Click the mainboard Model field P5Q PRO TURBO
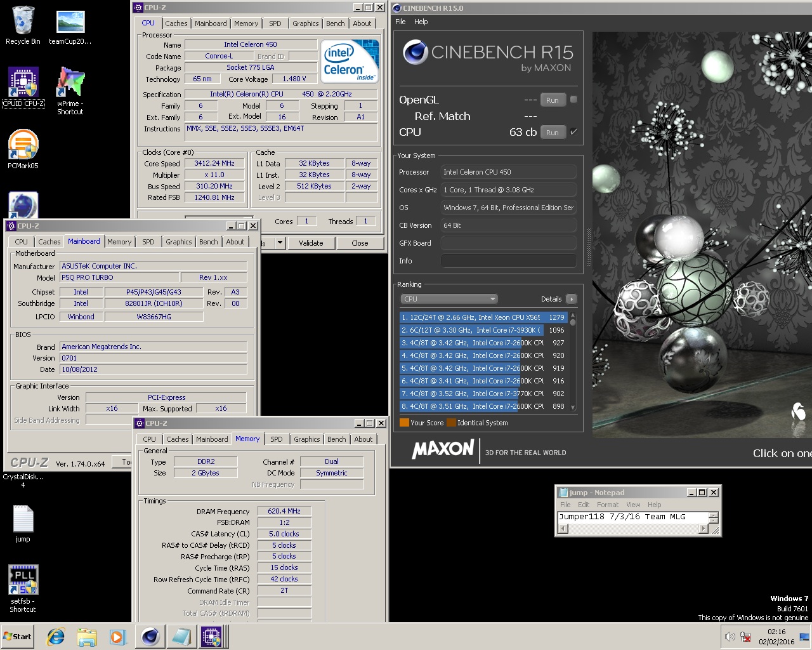The width and height of the screenshot is (812, 650). 120,277
